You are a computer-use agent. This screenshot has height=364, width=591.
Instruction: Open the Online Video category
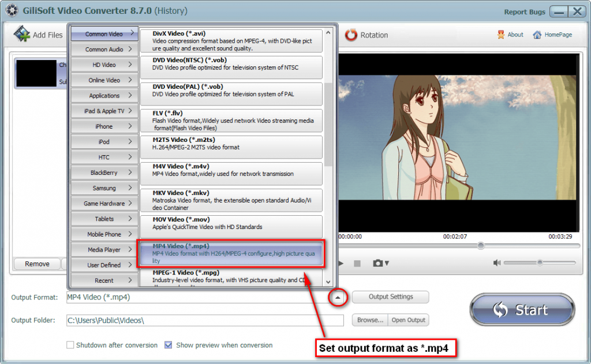click(104, 80)
